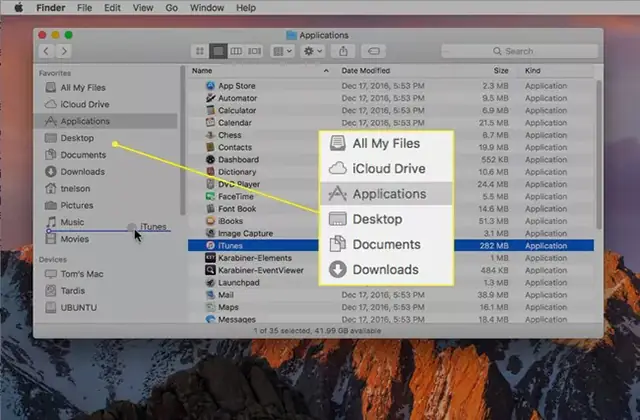Select Applications in the sidebar

(106, 121)
